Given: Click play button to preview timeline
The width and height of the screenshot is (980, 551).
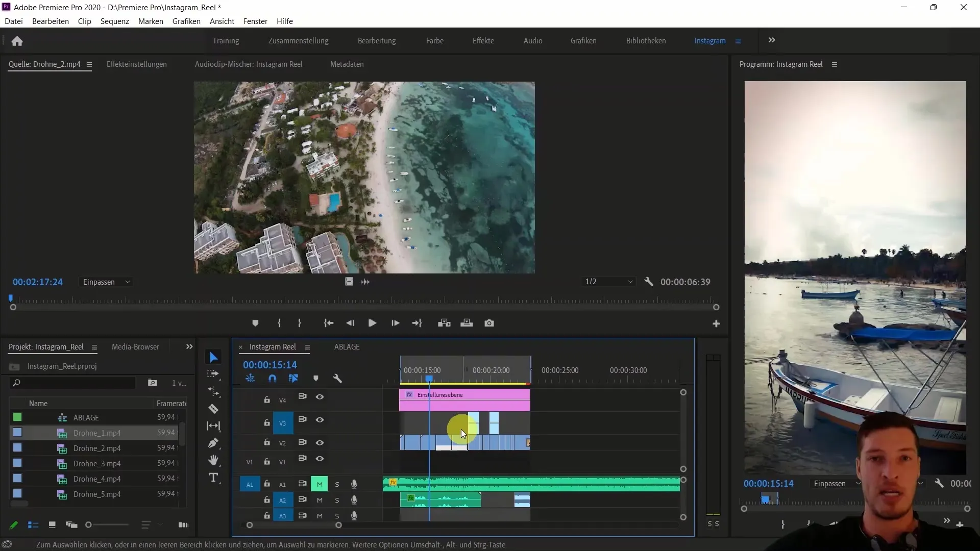Looking at the screenshot, I should pyautogui.click(x=374, y=323).
